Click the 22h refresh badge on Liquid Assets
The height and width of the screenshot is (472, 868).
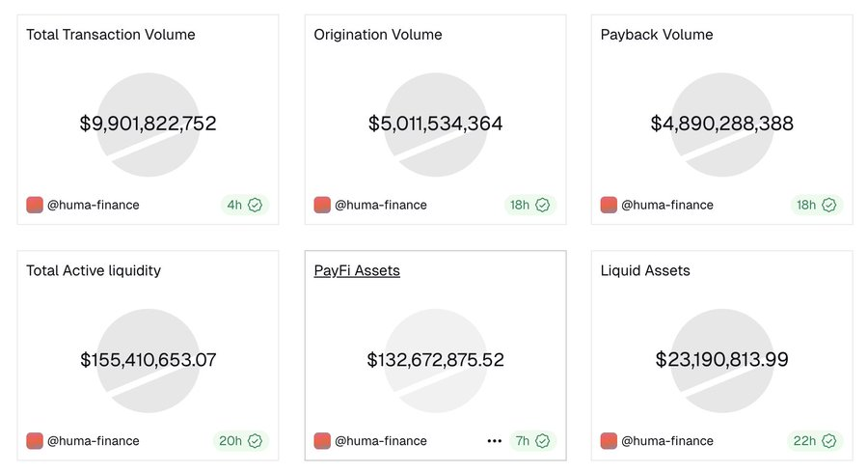pyautogui.click(x=815, y=441)
